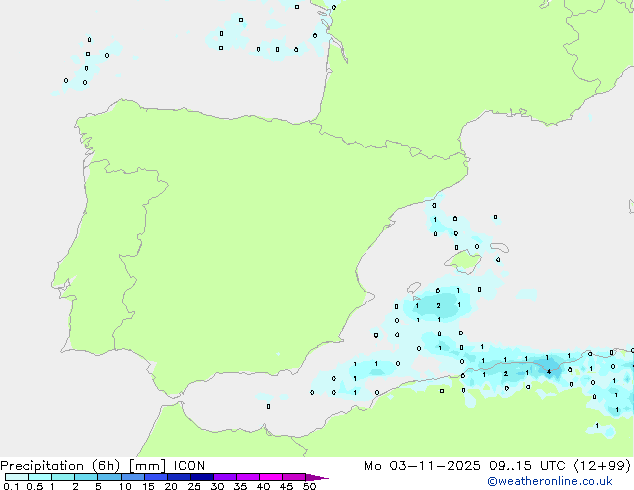Click the '20' legend label
This screenshot has width=634, height=490.
tap(171, 486)
